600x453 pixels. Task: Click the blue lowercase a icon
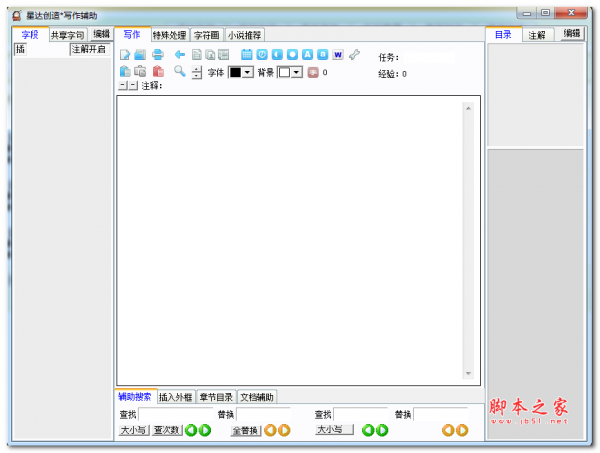tap(323, 55)
